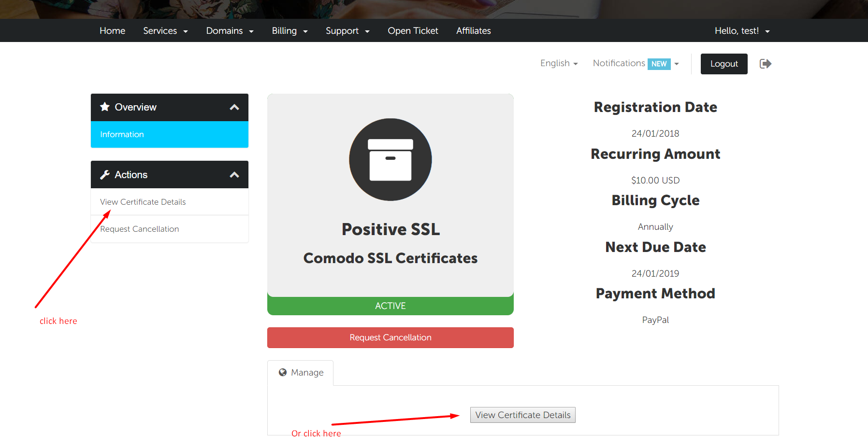
Task: Click the globe icon on Manage tab
Action: [283, 372]
